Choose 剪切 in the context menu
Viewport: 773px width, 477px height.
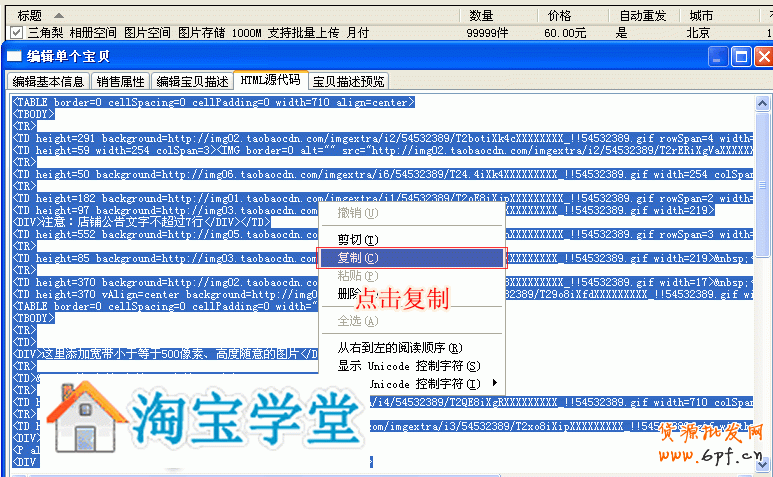coord(358,240)
